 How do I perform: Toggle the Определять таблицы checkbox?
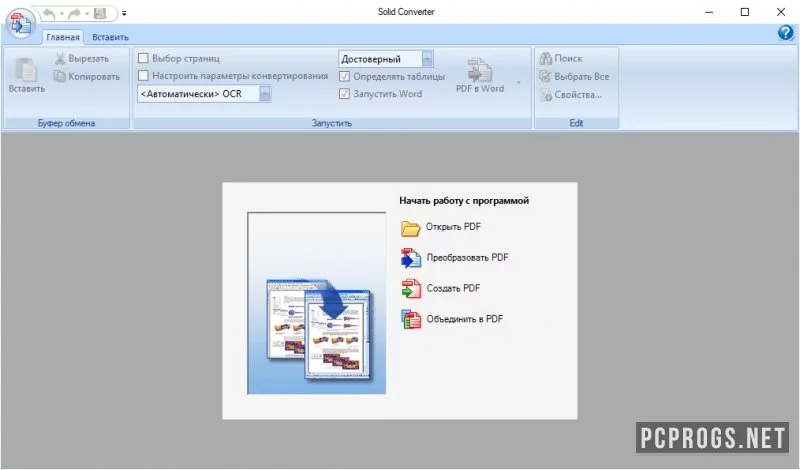[x=344, y=77]
